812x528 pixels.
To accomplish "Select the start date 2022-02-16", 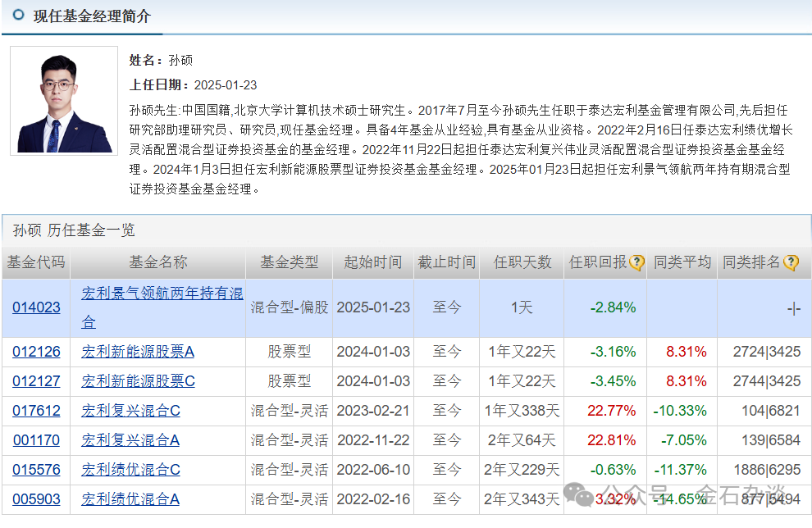I will (x=373, y=499).
